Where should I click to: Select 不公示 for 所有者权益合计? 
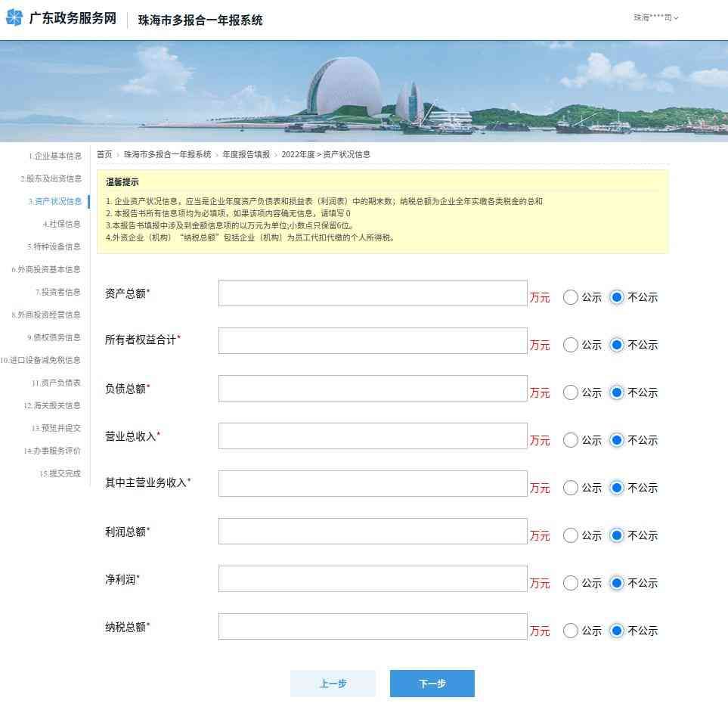click(617, 345)
